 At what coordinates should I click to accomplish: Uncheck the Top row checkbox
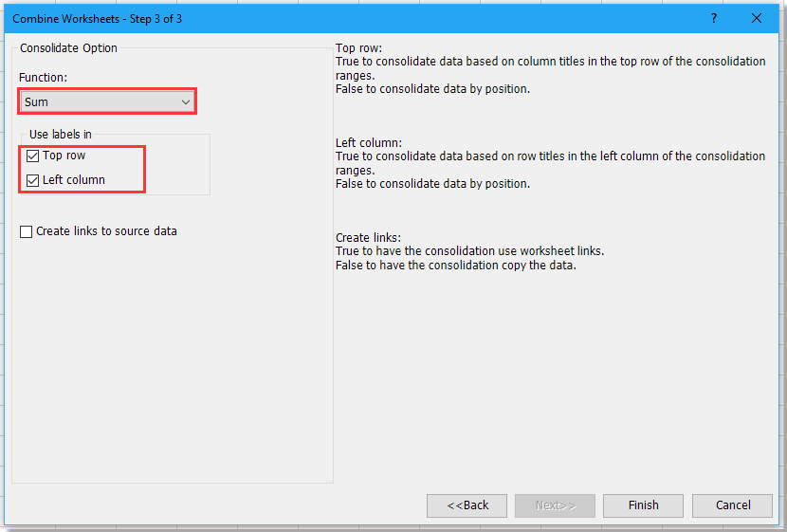coord(33,156)
